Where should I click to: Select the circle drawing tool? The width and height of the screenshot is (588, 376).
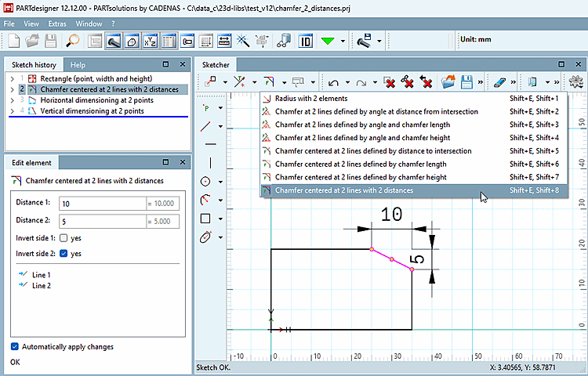pos(205,182)
